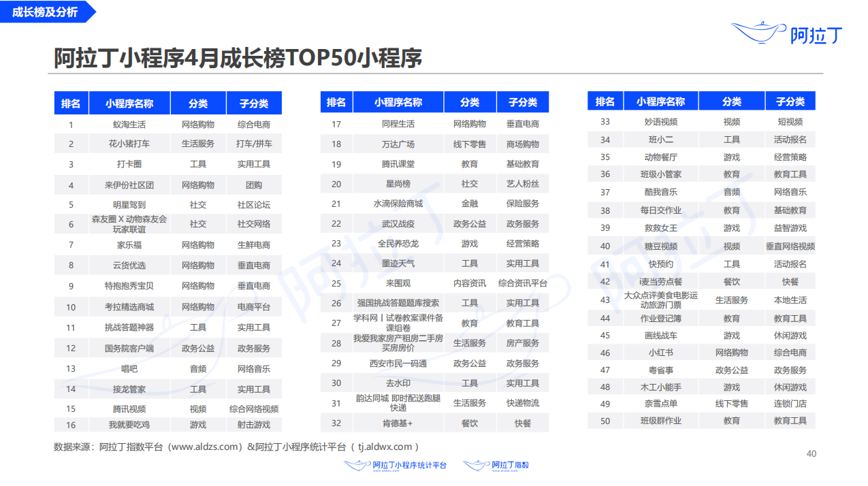Screen dimensions: 868x486
Task: Select 特抱抱秀宝贝 in the table
Action: pos(129,286)
